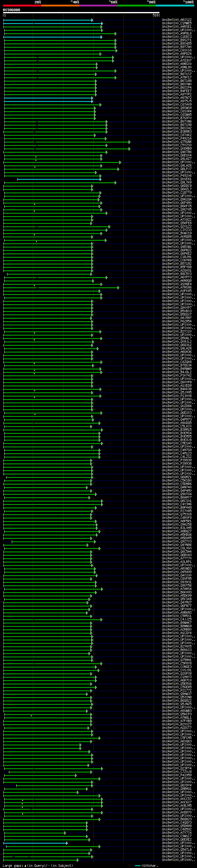Image resolution: width=197 pixels, height=868 pixels.
Task: Open hit label UniRef100_Q4KTB6
Action: point(177,152)
